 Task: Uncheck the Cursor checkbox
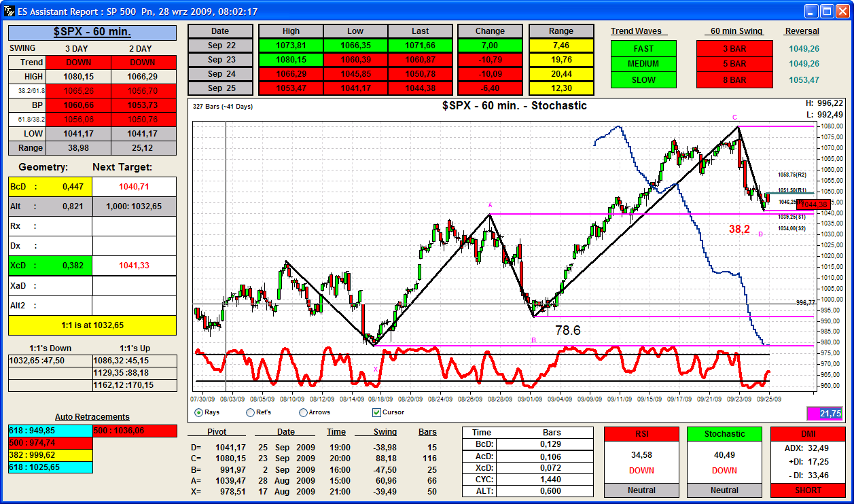tap(377, 412)
